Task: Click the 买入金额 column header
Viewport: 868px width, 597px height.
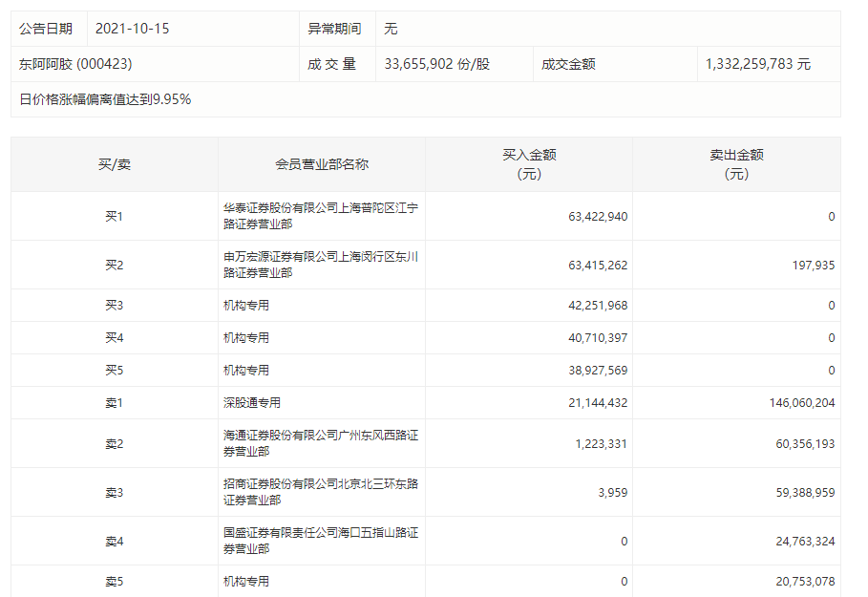Action: tap(529, 164)
